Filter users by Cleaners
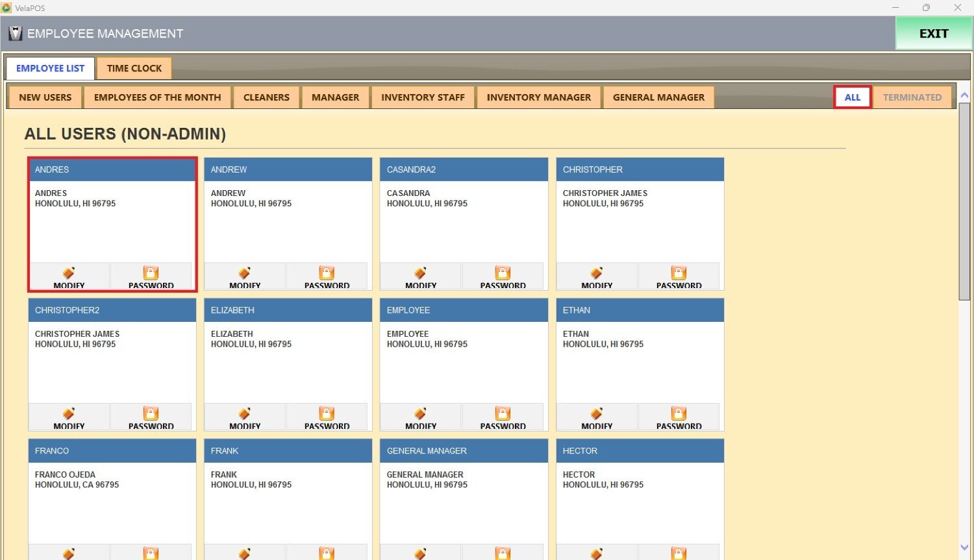The width and height of the screenshot is (974, 560). tap(266, 97)
